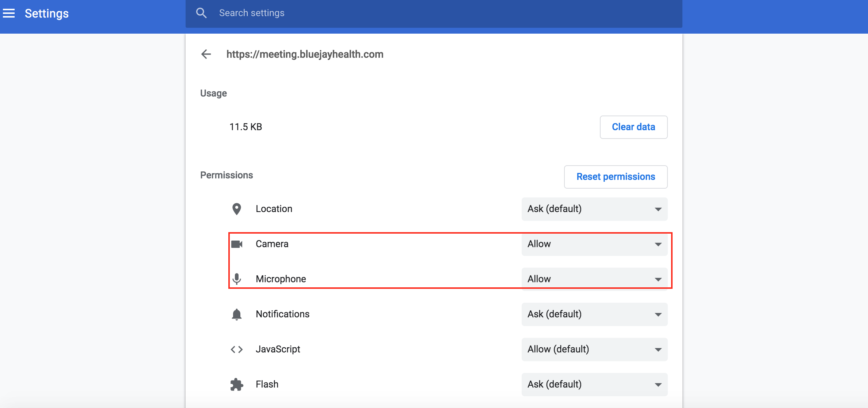
Task: Click the Settings title text
Action: [47, 14]
